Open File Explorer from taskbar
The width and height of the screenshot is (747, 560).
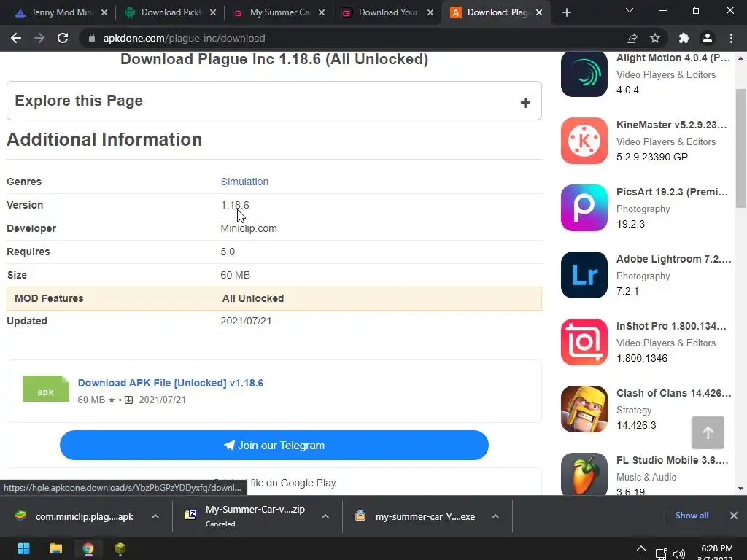click(x=55, y=548)
